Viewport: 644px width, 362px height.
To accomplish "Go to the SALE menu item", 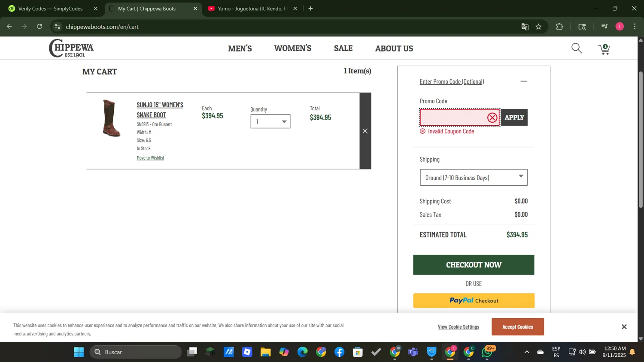I will [x=343, y=48].
